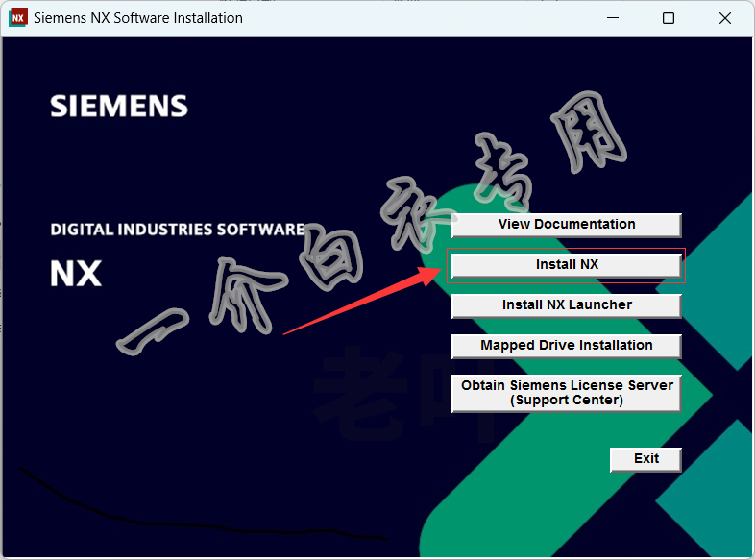Viewport: 755px width, 560px height.
Task: Choose Install NX Launcher
Action: coord(566,305)
